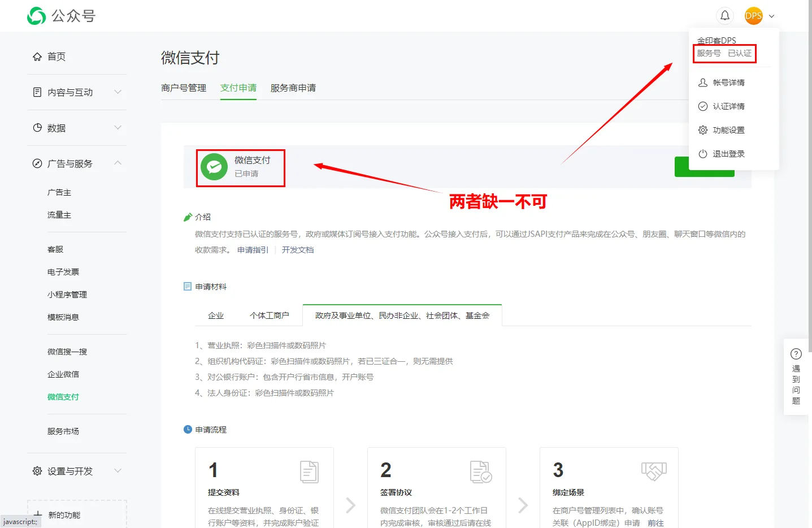Expand the 内容与互动 menu chevron

(x=118, y=92)
